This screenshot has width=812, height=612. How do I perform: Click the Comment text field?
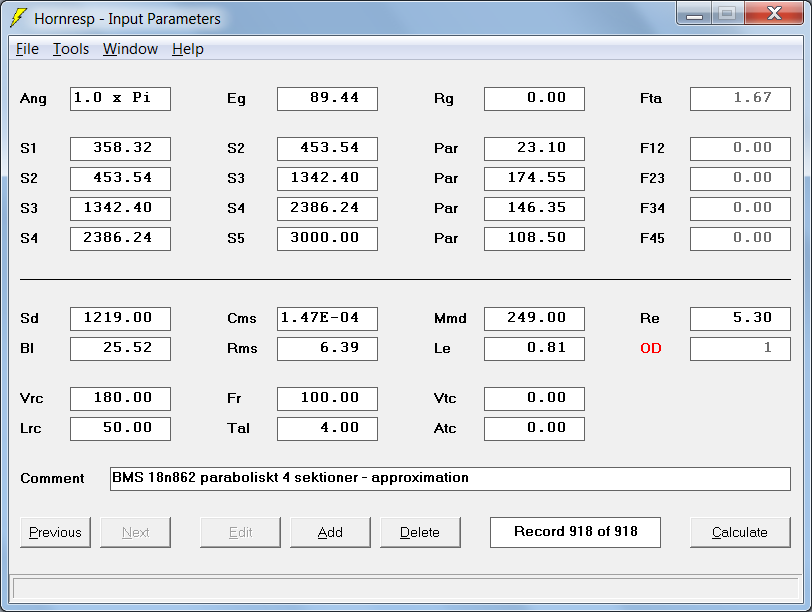click(x=450, y=479)
